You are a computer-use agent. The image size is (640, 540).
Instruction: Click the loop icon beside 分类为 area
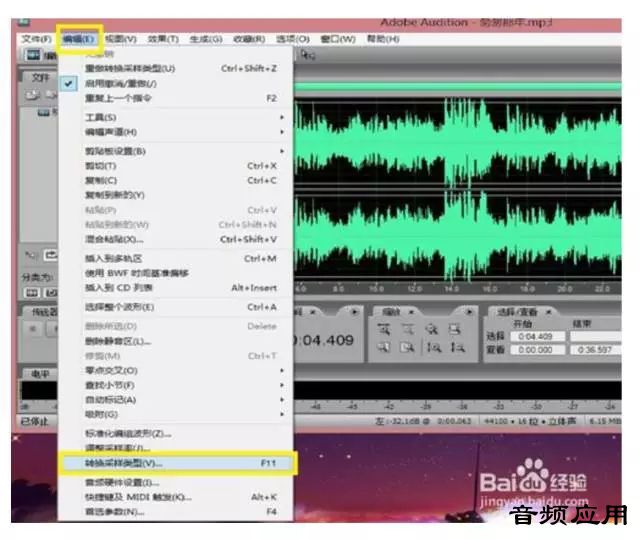pyautogui.click(x=51, y=255)
